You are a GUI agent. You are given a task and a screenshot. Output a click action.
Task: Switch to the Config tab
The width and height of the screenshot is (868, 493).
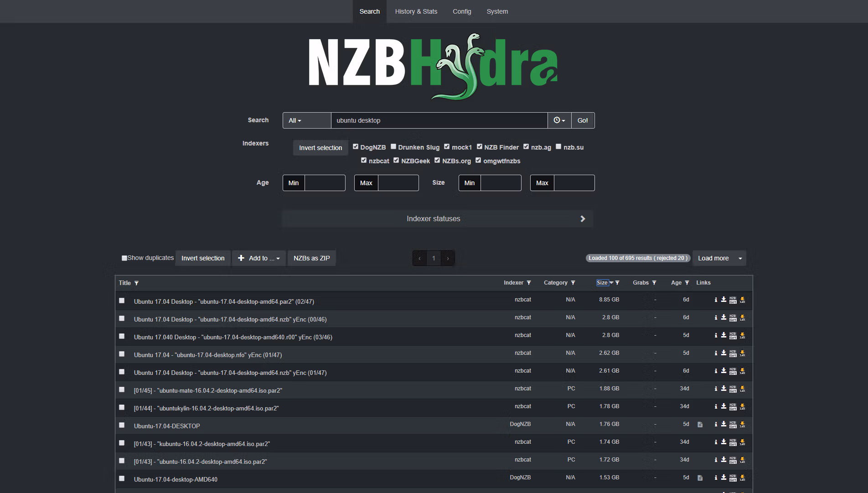tap(462, 11)
